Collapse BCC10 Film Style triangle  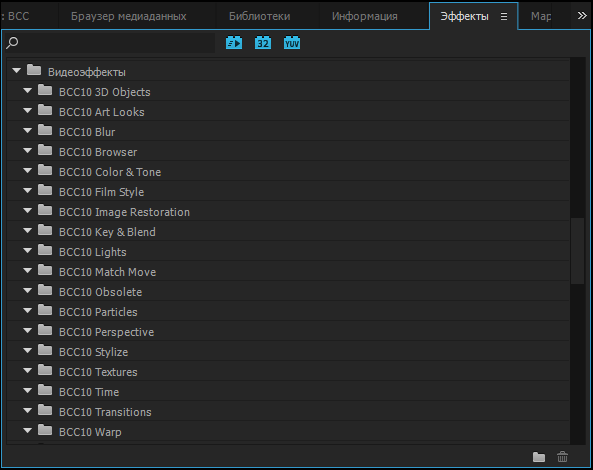pyautogui.click(x=27, y=191)
